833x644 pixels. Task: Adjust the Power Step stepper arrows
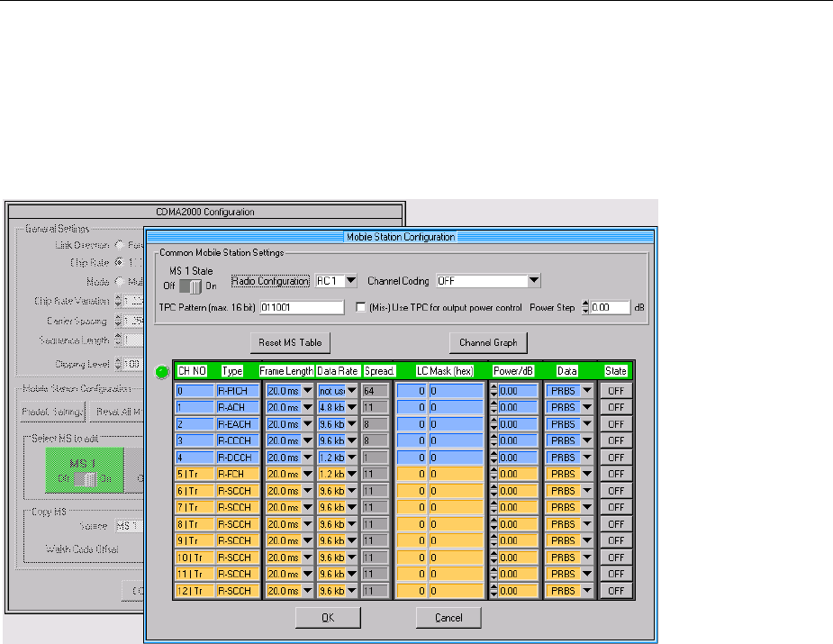[x=585, y=307]
